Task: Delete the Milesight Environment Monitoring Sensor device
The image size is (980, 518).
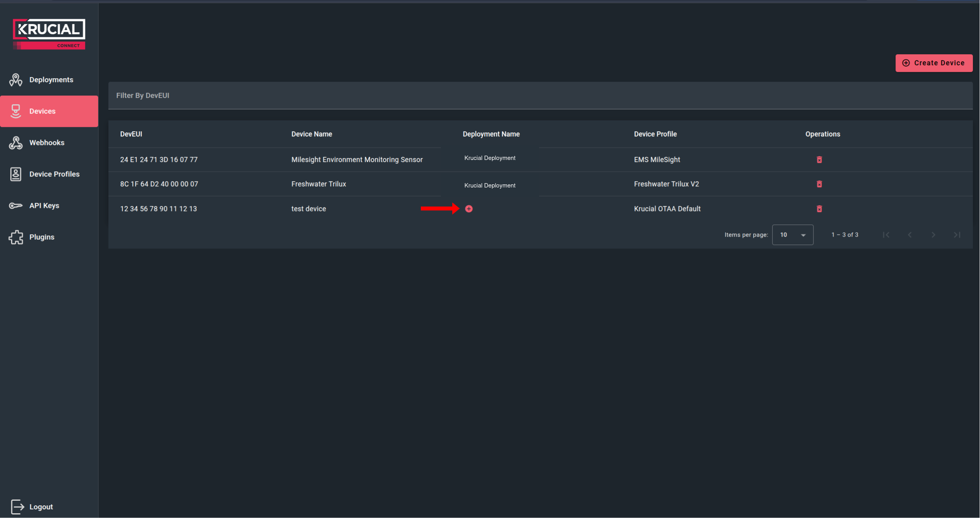Action: (x=819, y=160)
